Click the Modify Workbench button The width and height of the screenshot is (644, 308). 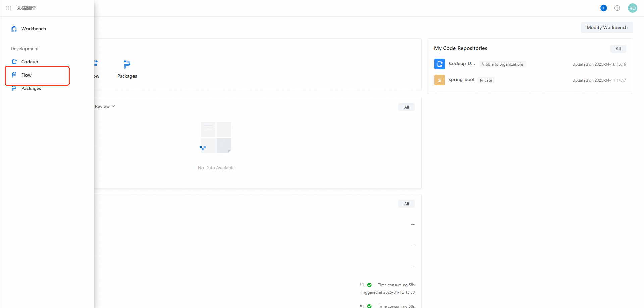pyautogui.click(x=607, y=27)
